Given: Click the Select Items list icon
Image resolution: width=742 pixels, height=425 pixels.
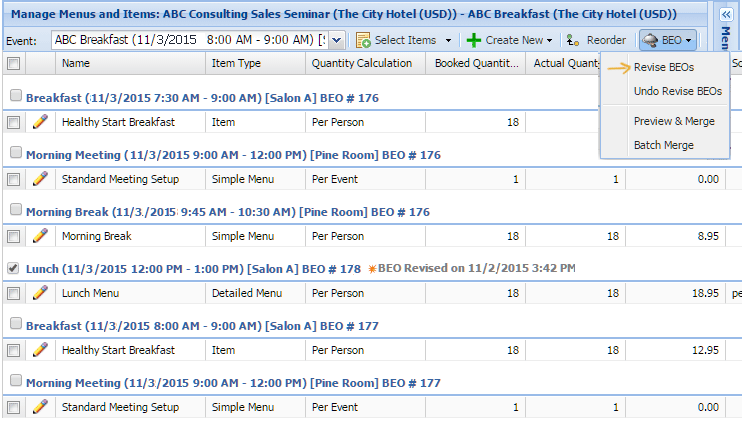Looking at the screenshot, I should point(363,41).
